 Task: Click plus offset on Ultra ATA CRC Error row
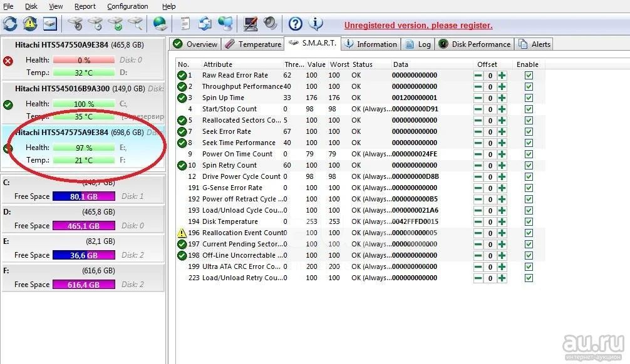pyautogui.click(x=502, y=266)
